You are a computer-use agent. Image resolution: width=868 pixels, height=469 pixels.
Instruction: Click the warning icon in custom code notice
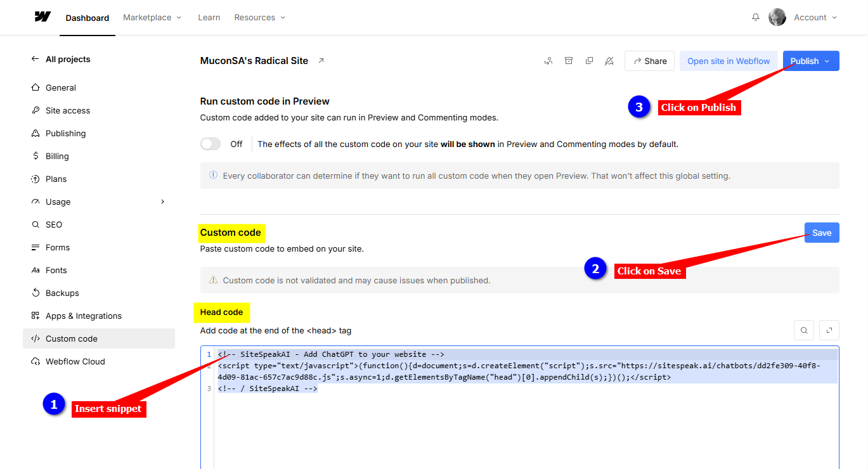point(213,279)
